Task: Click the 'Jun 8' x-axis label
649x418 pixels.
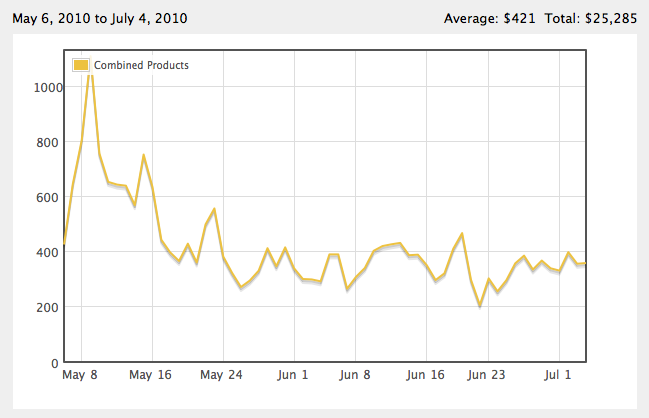Action: tap(355, 375)
